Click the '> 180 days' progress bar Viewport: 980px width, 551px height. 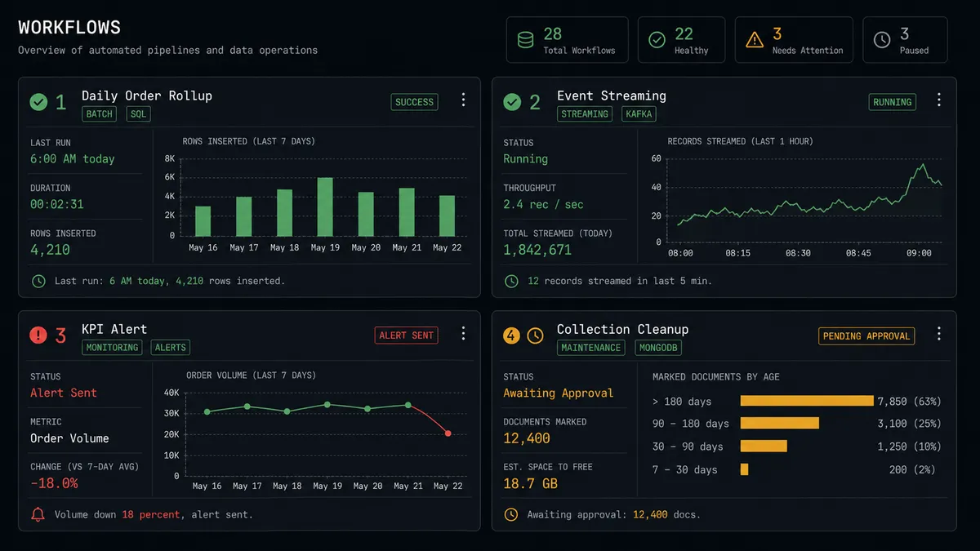807,401
